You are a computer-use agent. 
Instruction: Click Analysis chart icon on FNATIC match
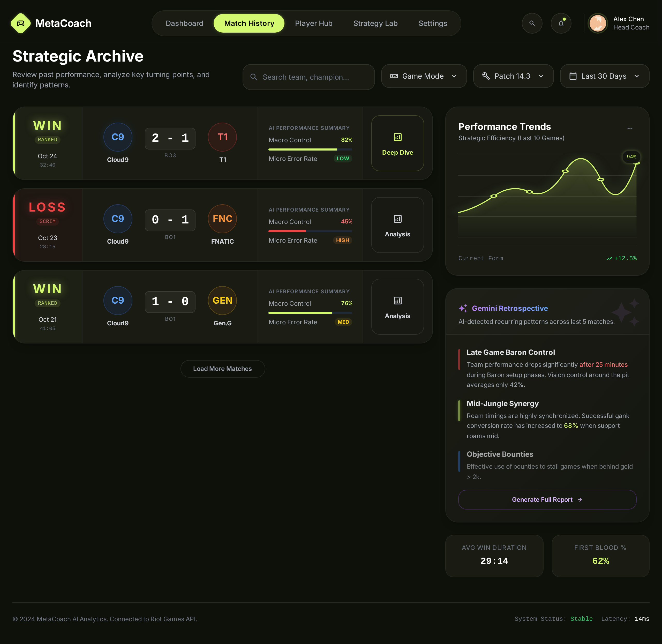tap(397, 219)
